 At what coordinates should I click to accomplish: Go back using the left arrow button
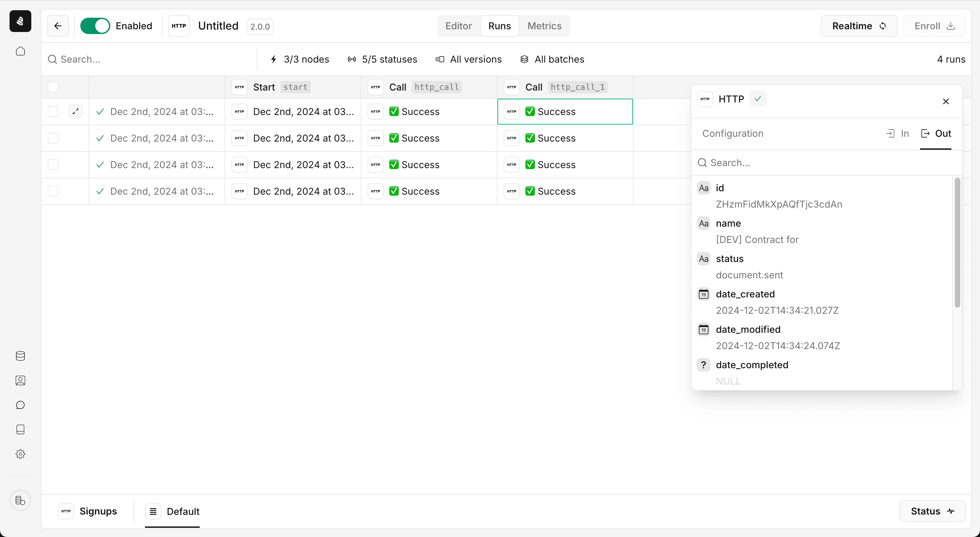point(58,26)
